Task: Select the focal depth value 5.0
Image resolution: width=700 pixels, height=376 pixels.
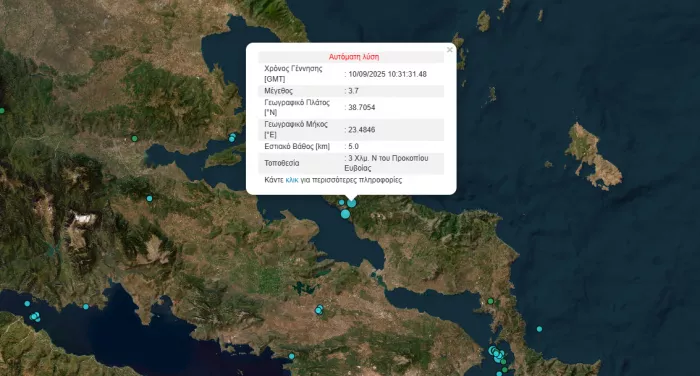Action: pyautogui.click(x=353, y=146)
